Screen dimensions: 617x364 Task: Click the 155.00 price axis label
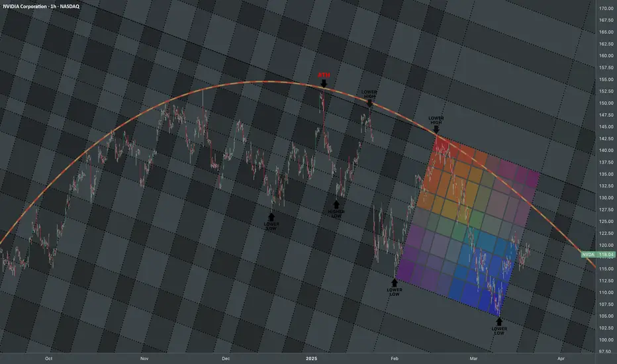[606, 79]
